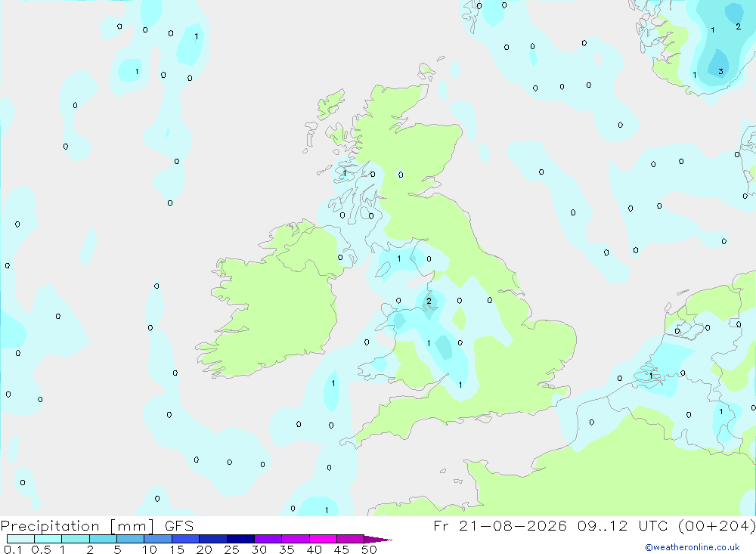Click the '2' value over northwest England coast
756x554 pixels.
pyautogui.click(x=429, y=301)
